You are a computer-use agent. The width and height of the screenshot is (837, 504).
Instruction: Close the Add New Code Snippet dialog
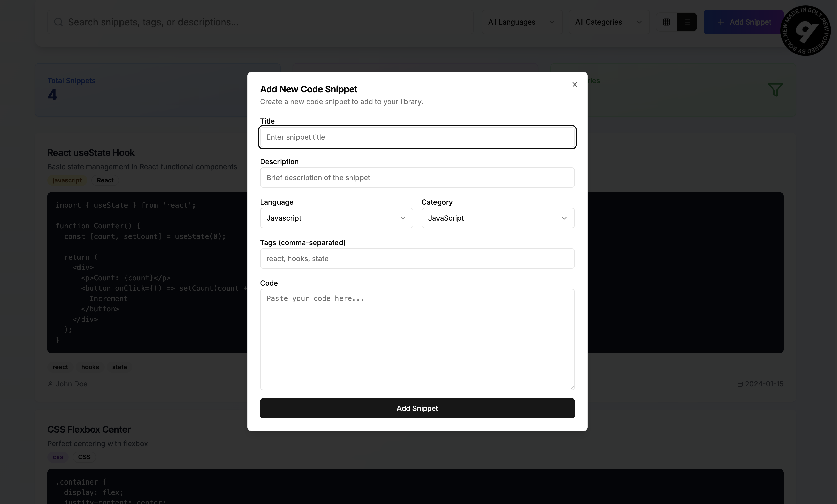(x=575, y=85)
